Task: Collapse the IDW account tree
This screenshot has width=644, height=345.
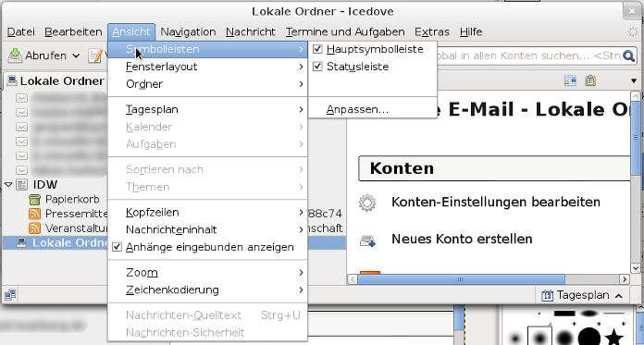Action: point(8,185)
